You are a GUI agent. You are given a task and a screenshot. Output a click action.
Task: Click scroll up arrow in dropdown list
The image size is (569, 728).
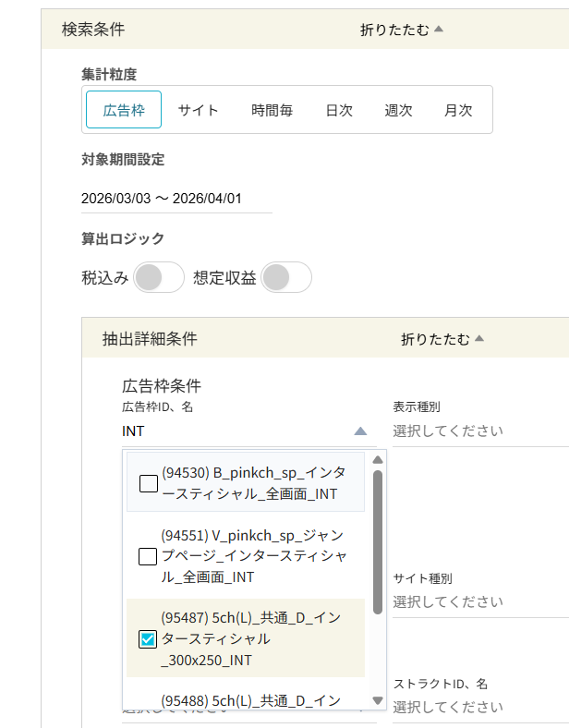pyautogui.click(x=377, y=460)
